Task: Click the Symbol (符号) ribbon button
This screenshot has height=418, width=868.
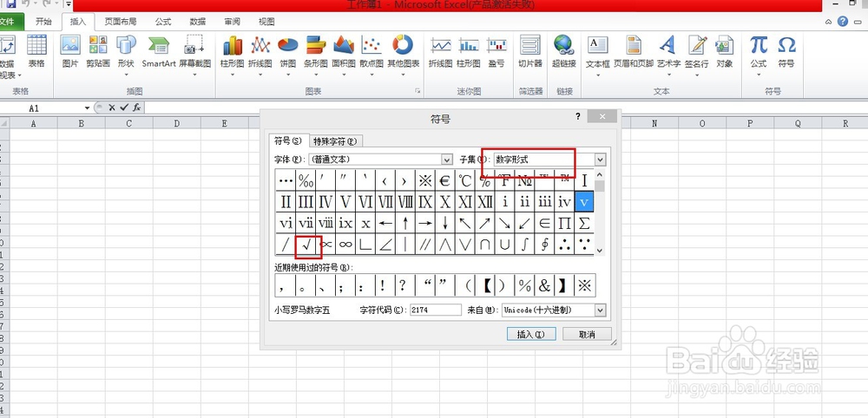Action: point(786,51)
